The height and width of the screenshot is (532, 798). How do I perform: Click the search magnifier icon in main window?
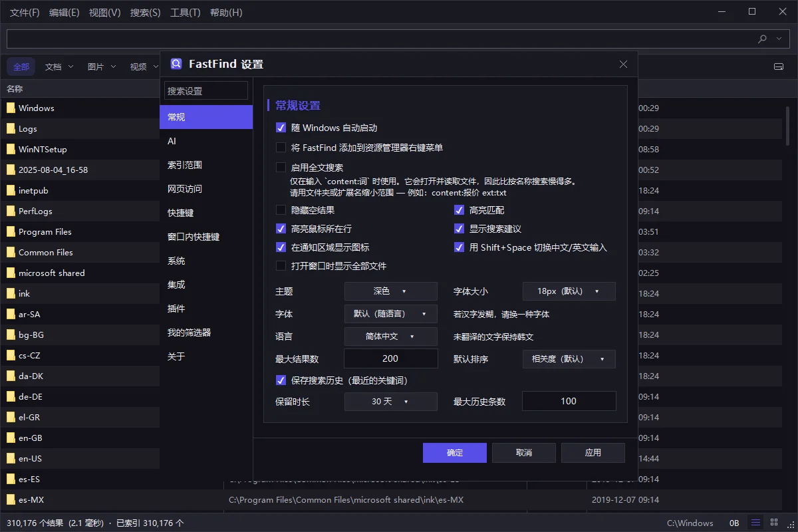762,39
